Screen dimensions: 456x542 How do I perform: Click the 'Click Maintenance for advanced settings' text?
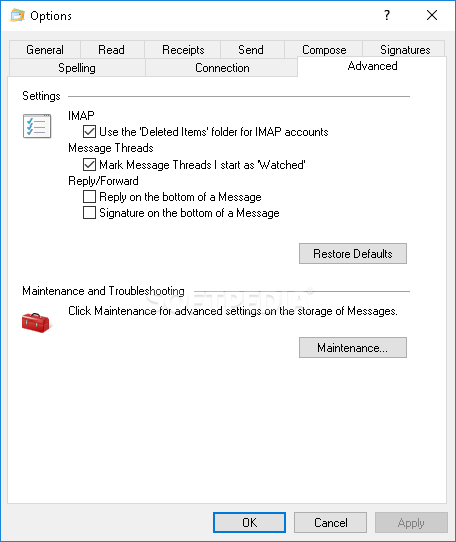click(x=233, y=311)
